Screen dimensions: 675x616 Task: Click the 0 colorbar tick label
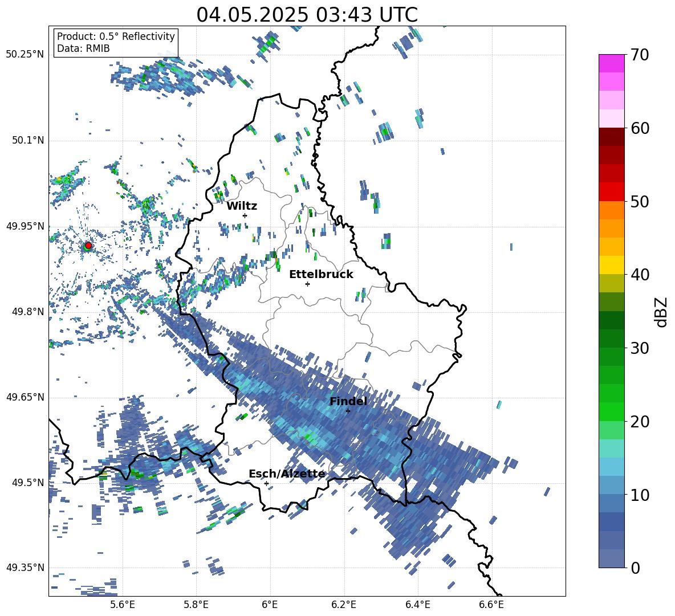635,568
